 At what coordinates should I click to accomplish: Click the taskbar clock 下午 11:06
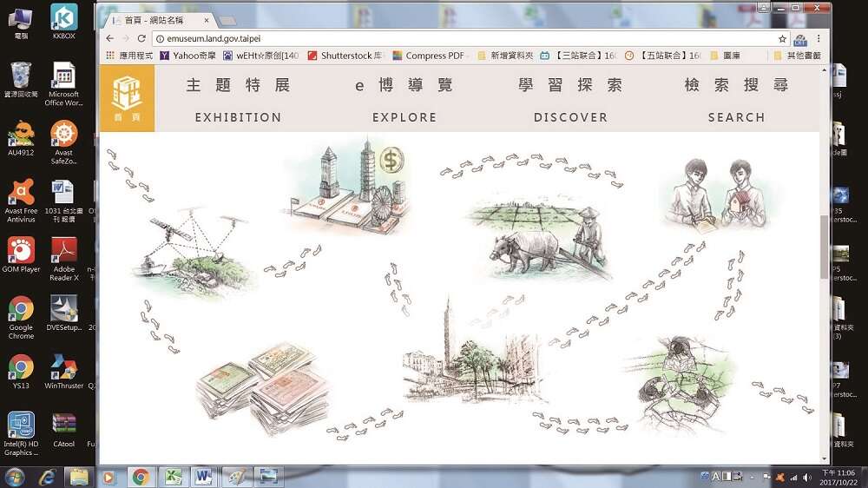838,478
